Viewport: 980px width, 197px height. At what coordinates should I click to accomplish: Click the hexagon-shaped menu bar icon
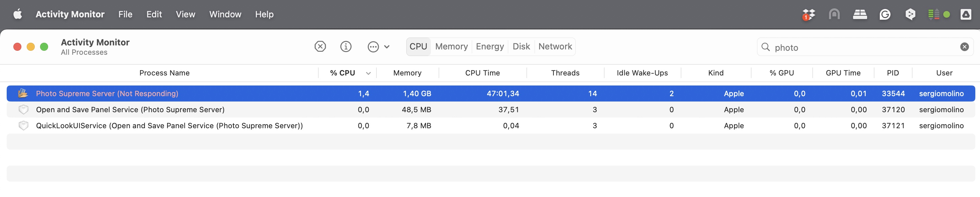pyautogui.click(x=911, y=14)
